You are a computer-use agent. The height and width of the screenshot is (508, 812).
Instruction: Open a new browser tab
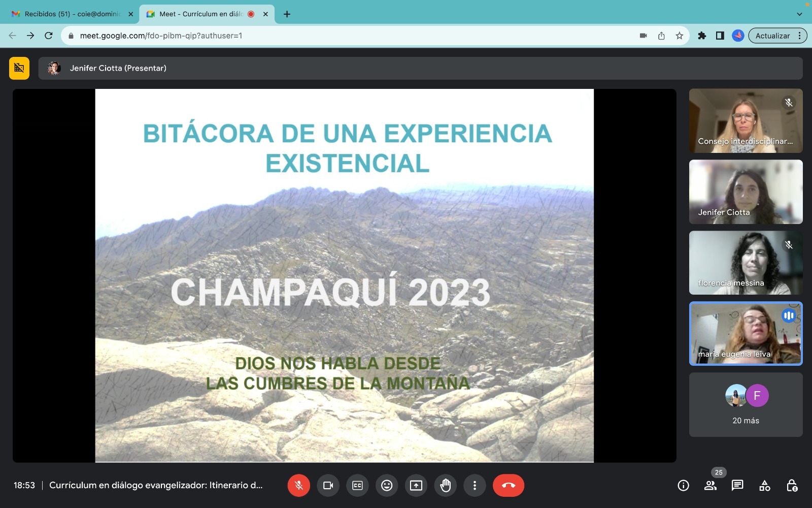point(287,14)
